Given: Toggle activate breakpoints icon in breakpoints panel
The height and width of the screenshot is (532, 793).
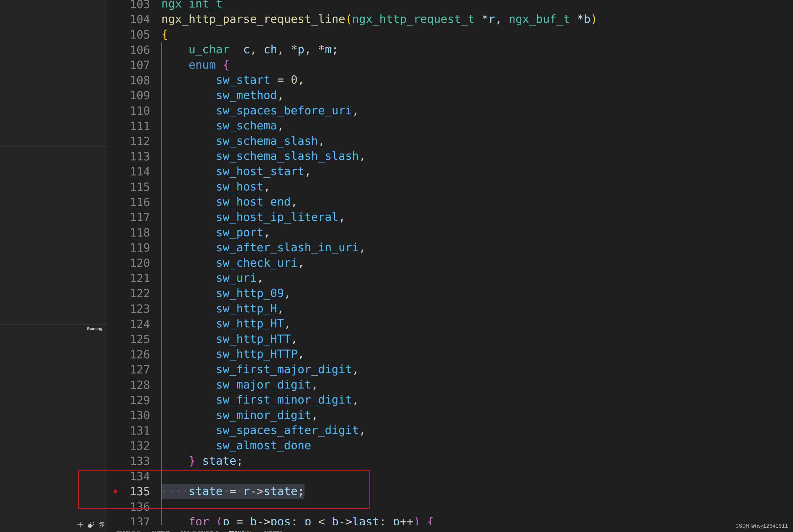Looking at the screenshot, I should coord(91,524).
